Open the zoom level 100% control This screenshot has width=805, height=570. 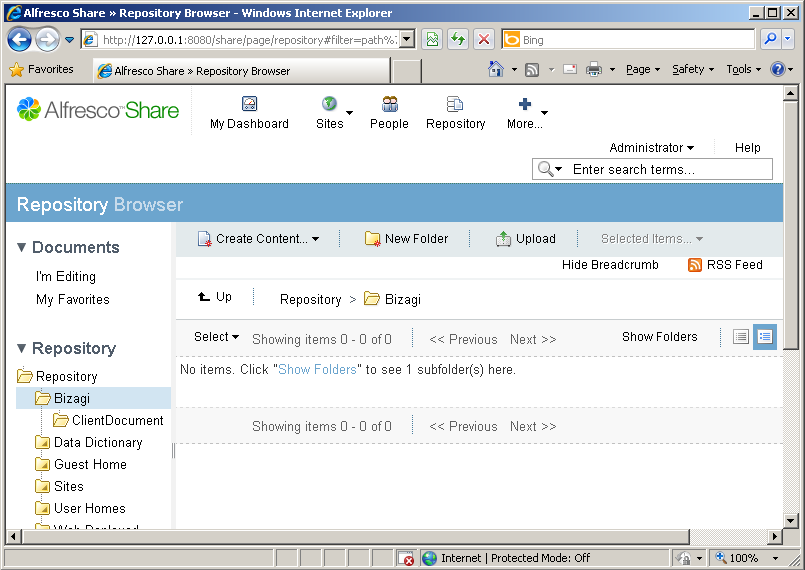747,558
